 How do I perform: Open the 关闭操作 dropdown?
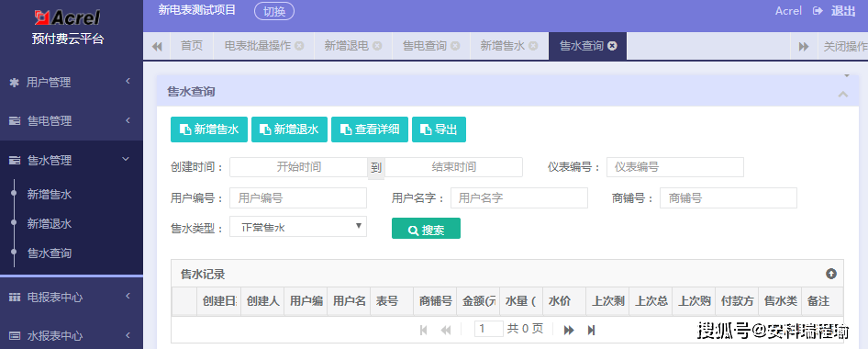point(844,46)
